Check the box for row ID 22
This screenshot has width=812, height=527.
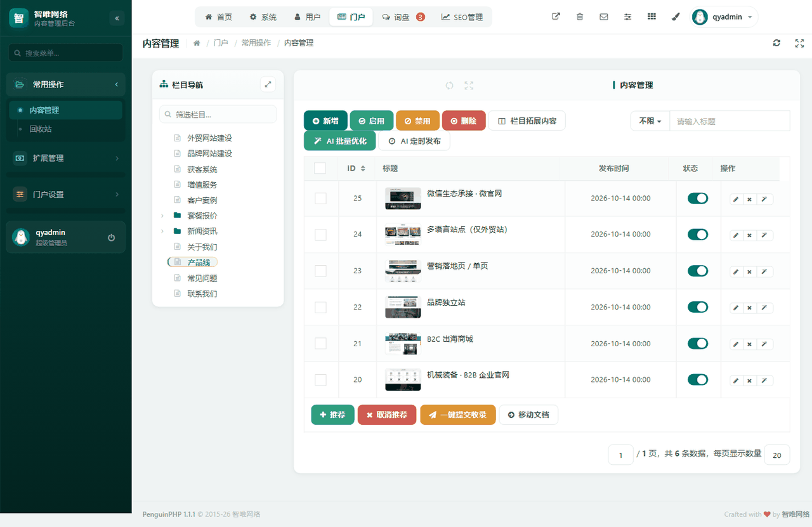[x=320, y=308]
